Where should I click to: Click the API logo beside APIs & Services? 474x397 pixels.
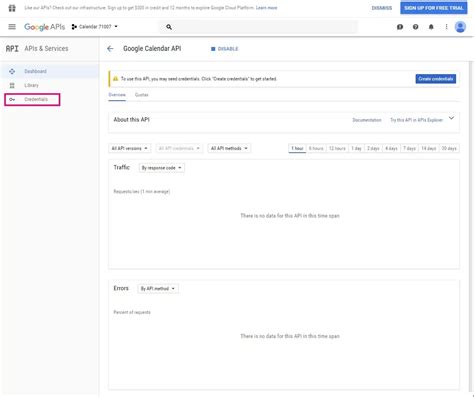pyautogui.click(x=12, y=49)
